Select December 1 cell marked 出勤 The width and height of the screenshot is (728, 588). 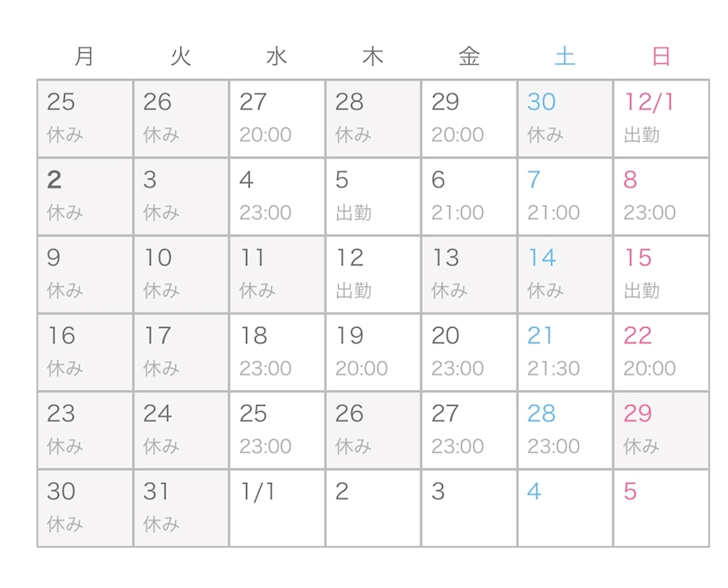660,119
